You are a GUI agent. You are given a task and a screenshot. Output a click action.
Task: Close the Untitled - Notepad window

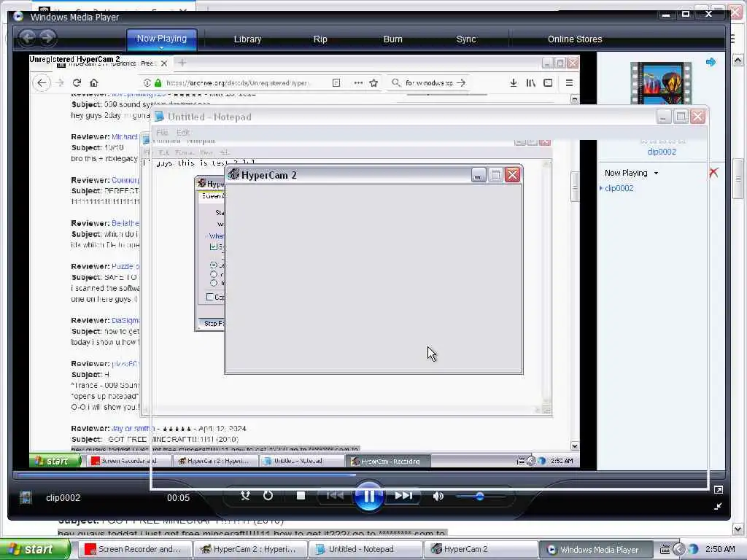tap(697, 117)
